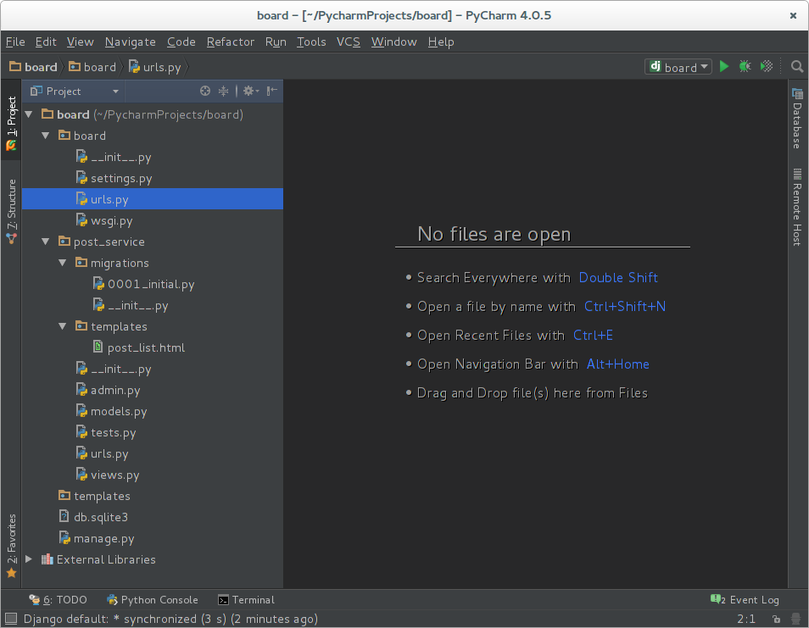The width and height of the screenshot is (809, 628).
Task: Click urls.py breadcrumb in navigation bar
Action: click(x=155, y=67)
